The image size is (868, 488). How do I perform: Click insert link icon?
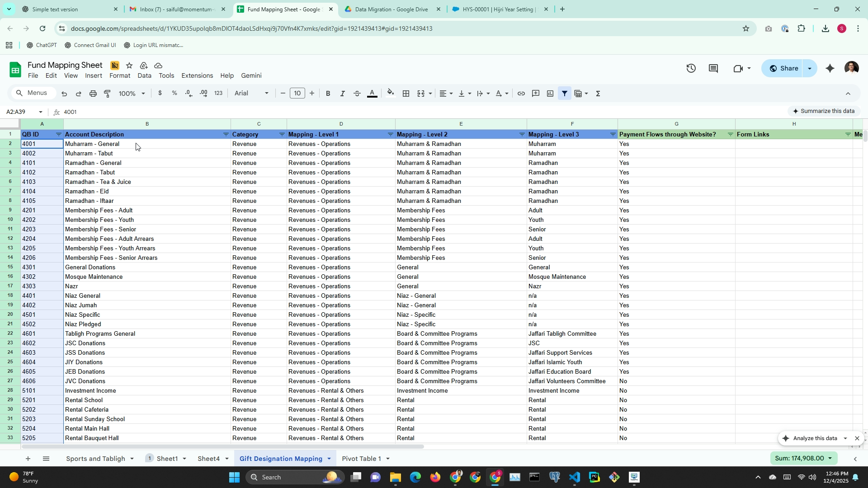tap(521, 94)
